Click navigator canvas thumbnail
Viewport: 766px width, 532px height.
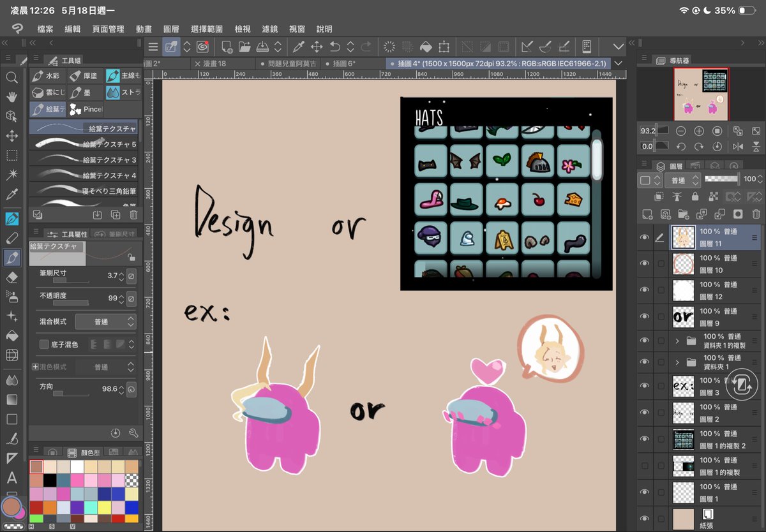coord(701,94)
